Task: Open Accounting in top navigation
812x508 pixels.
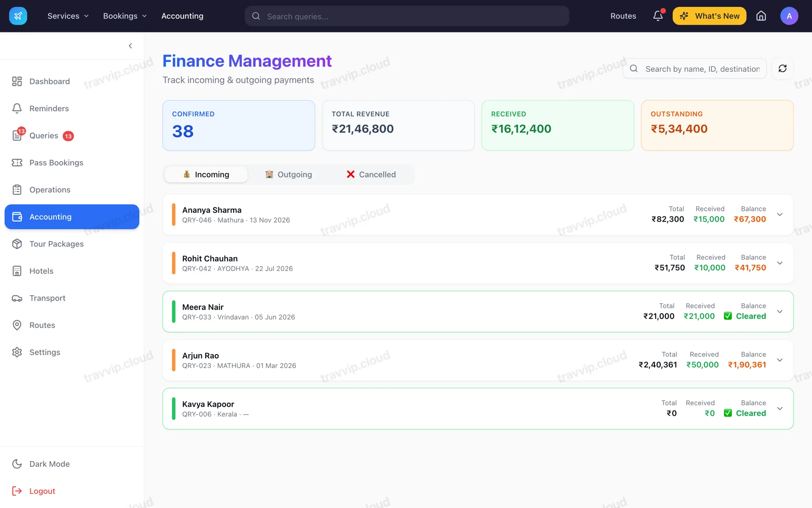Action: pos(182,16)
